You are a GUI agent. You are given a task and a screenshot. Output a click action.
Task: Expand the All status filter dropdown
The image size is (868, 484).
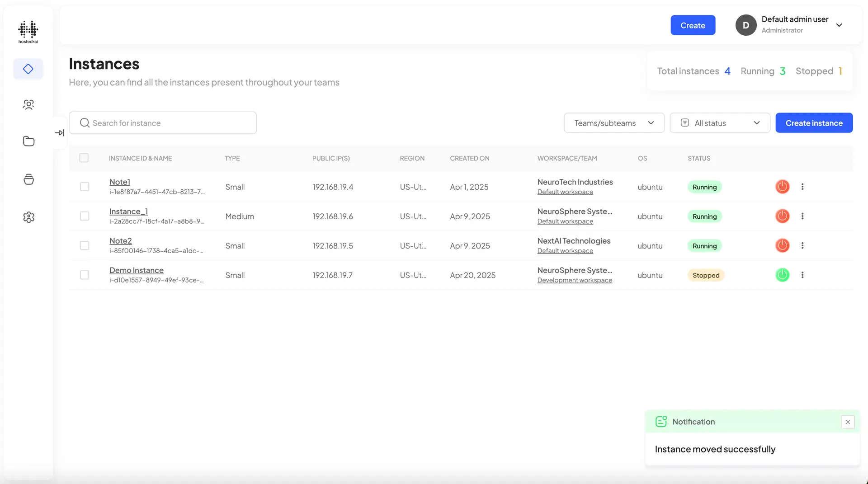[x=720, y=122]
